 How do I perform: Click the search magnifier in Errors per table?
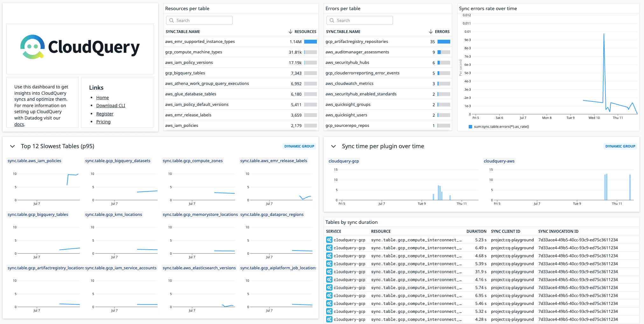point(332,20)
